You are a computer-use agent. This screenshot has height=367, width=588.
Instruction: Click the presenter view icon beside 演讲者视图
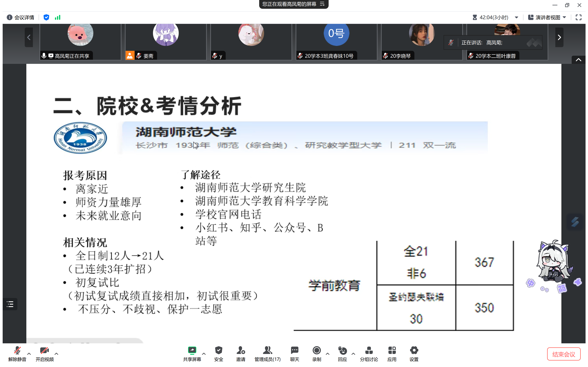click(531, 17)
